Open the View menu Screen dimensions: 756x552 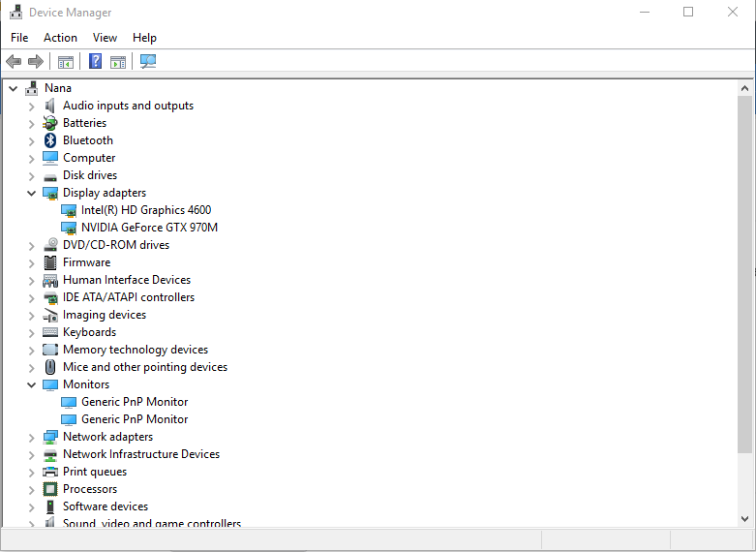point(105,38)
